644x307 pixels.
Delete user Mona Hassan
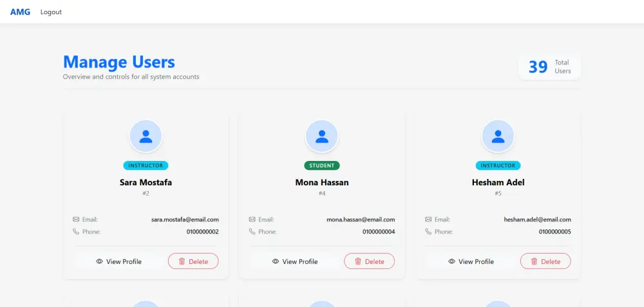click(x=369, y=261)
